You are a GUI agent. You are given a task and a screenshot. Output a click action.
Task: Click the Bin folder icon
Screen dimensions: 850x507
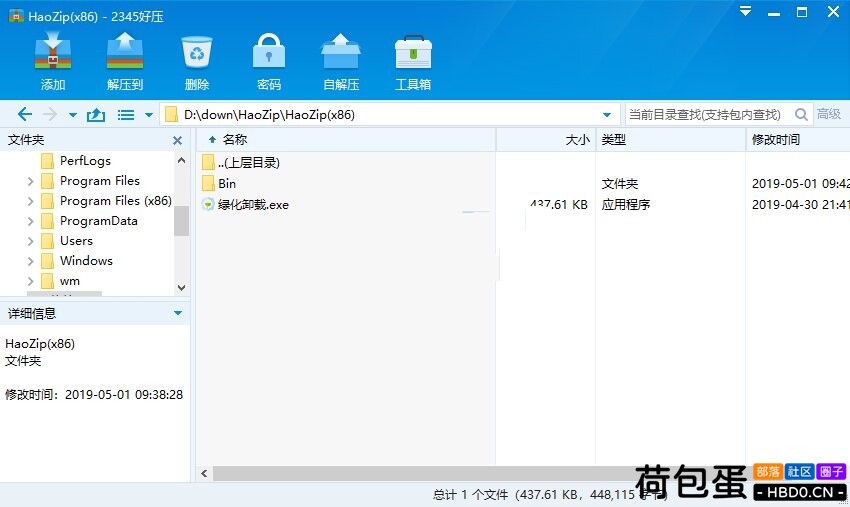(208, 183)
